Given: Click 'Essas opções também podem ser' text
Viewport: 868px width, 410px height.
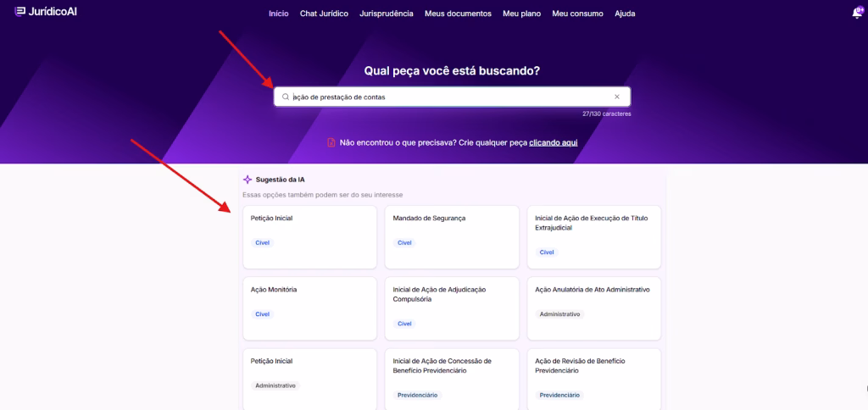Looking at the screenshot, I should tap(323, 195).
